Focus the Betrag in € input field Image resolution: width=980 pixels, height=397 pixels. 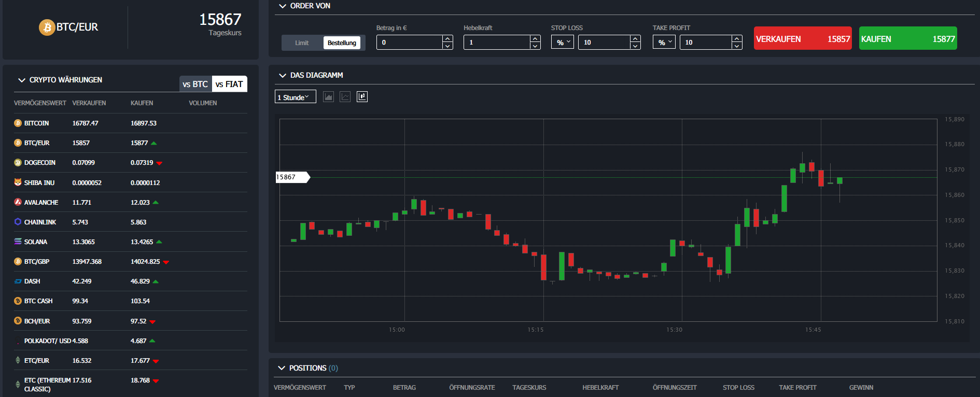pos(410,42)
